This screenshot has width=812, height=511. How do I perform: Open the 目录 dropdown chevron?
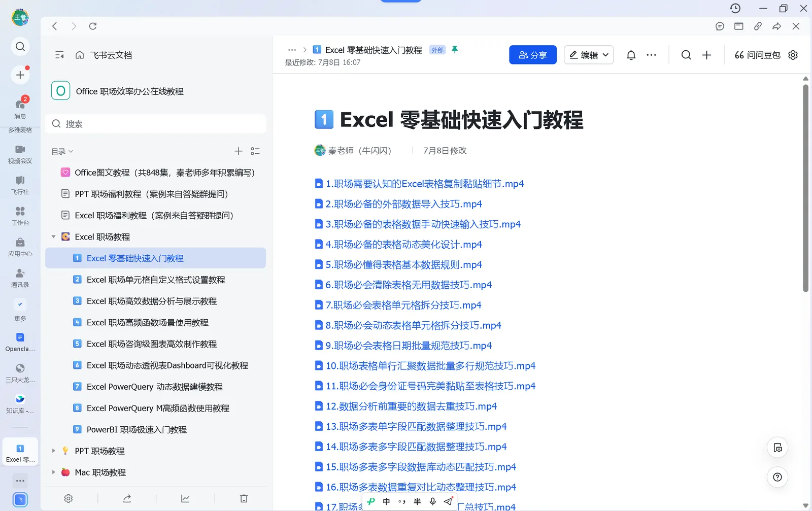[71, 151]
